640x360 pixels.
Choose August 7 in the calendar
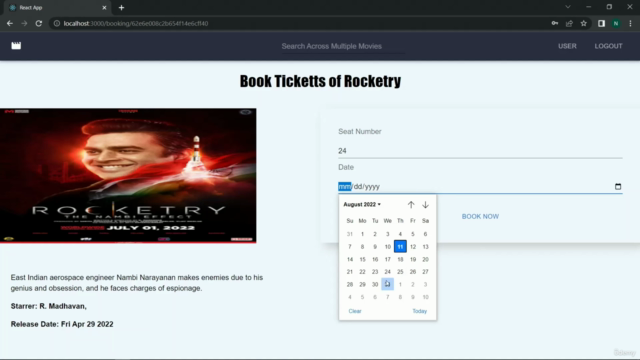click(x=349, y=247)
